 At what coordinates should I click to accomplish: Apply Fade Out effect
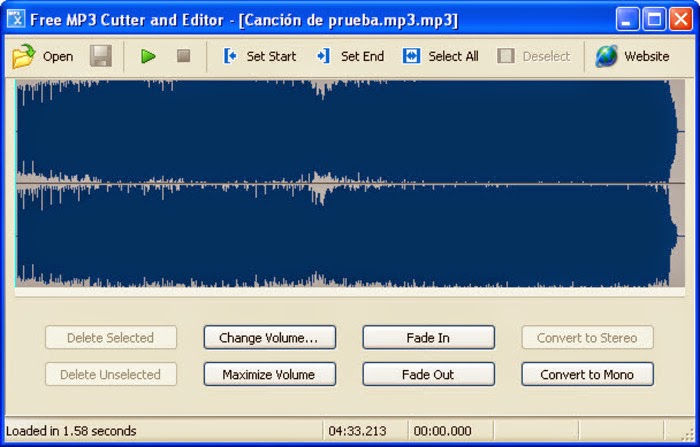[429, 374]
